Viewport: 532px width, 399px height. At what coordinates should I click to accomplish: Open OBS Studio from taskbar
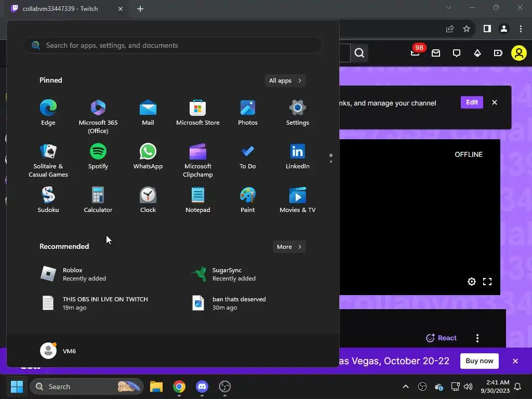coord(224,387)
